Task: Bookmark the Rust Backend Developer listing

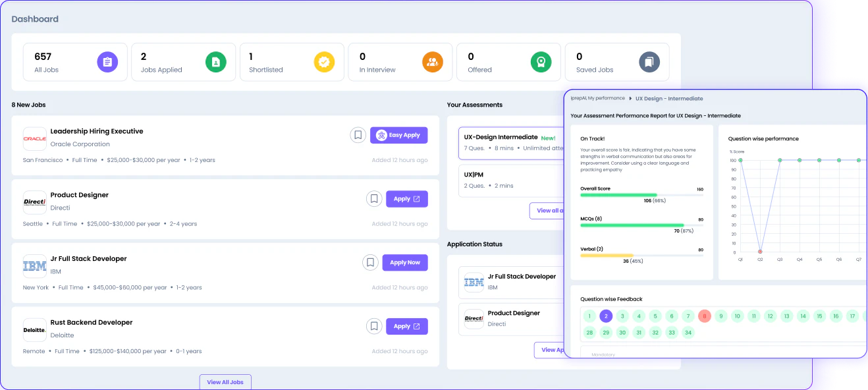Action: pos(374,325)
